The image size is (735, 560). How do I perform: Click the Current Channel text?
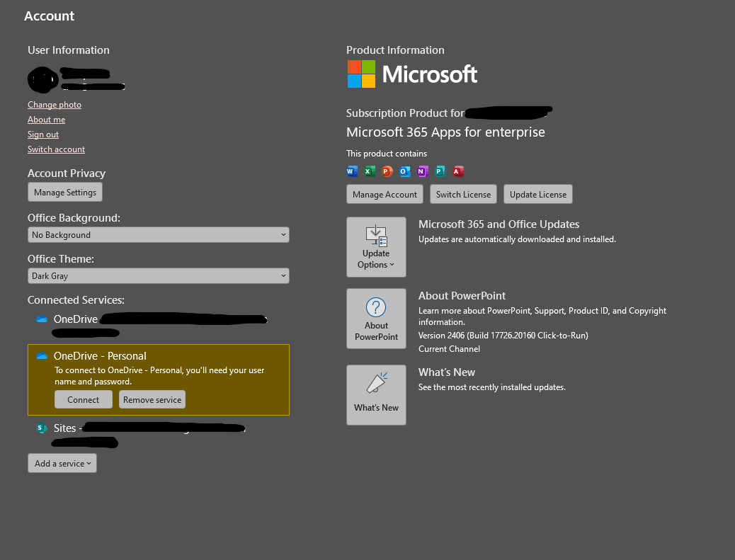coord(449,349)
